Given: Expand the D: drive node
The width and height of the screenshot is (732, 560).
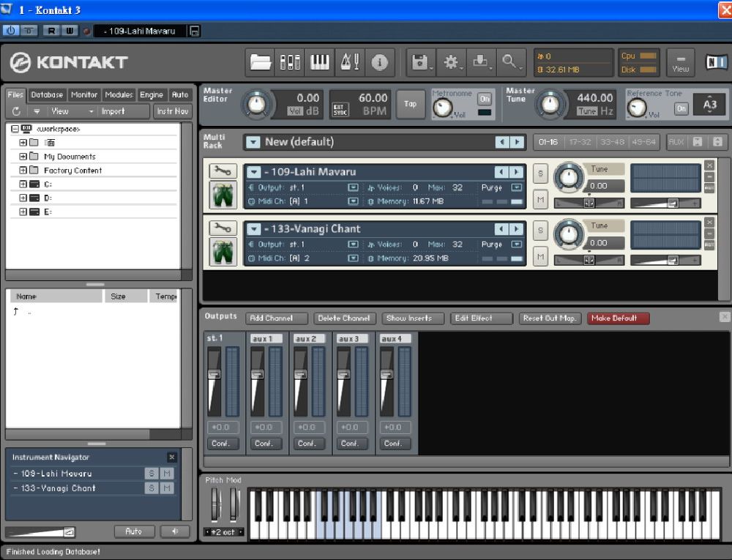Looking at the screenshot, I should pos(23,198).
